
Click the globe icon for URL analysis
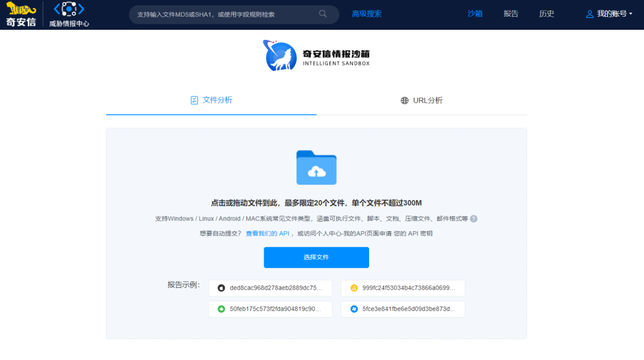pos(404,101)
